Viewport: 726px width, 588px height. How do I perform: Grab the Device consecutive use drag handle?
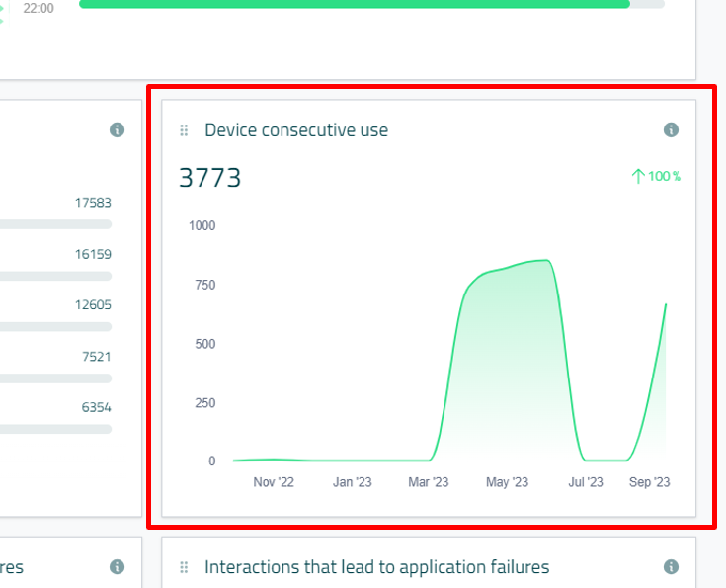point(184,130)
